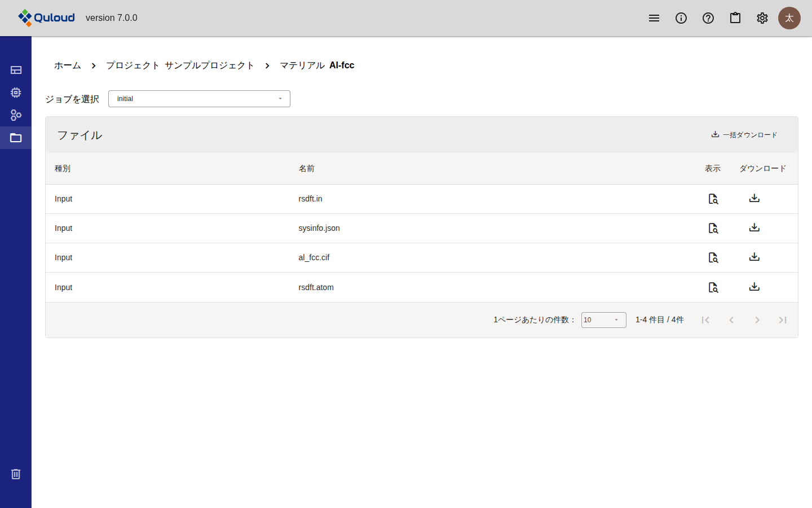Screen dimensions: 812x508
Task: Download the sysinfo.json file
Action: pos(754,227)
